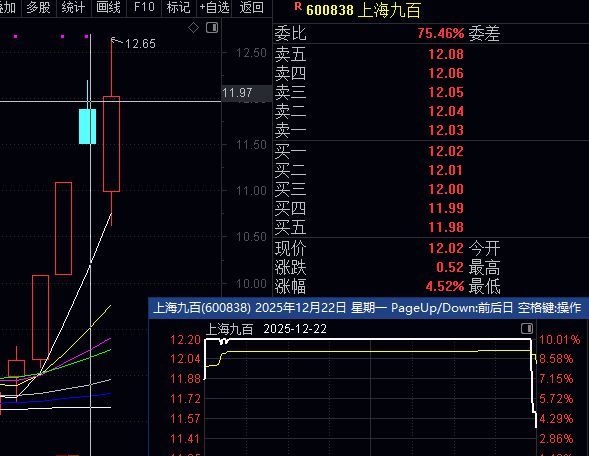589x456 pixels.
Task: Click the magenta marker dot nearest the crosshair
Action: pyautogui.click(x=87, y=36)
